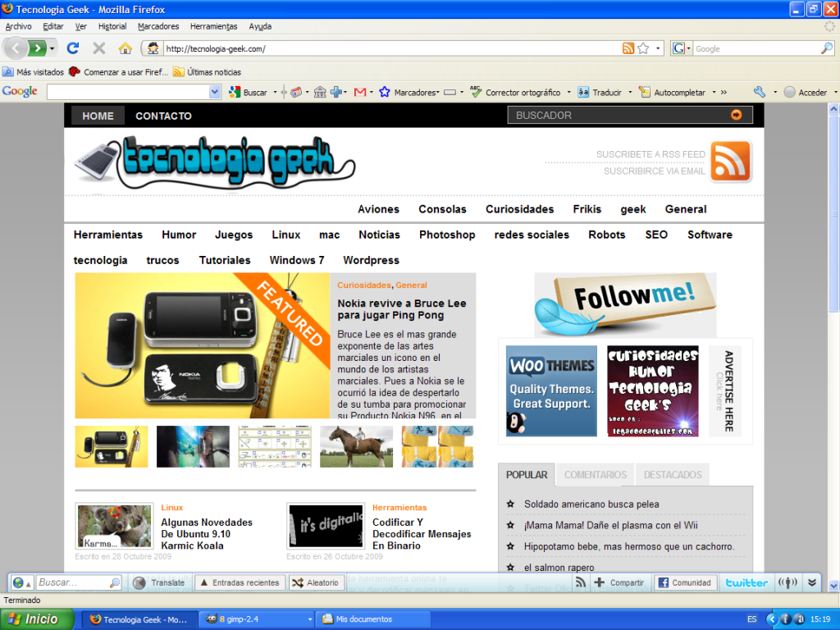
Task: Open RSS icon in bottom toolbar
Action: (x=581, y=582)
